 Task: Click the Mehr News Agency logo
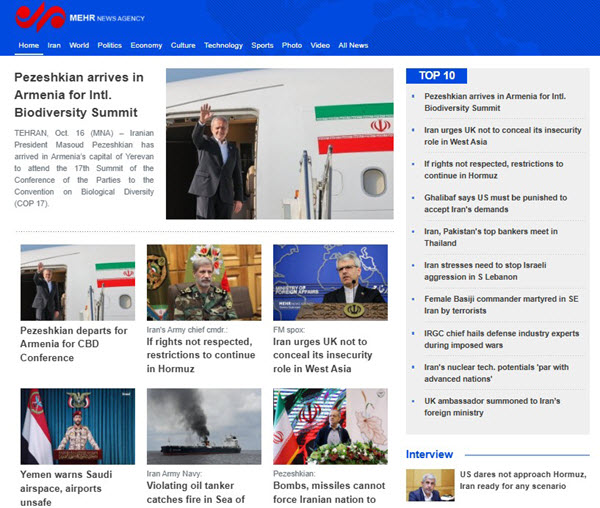[x=80, y=17]
